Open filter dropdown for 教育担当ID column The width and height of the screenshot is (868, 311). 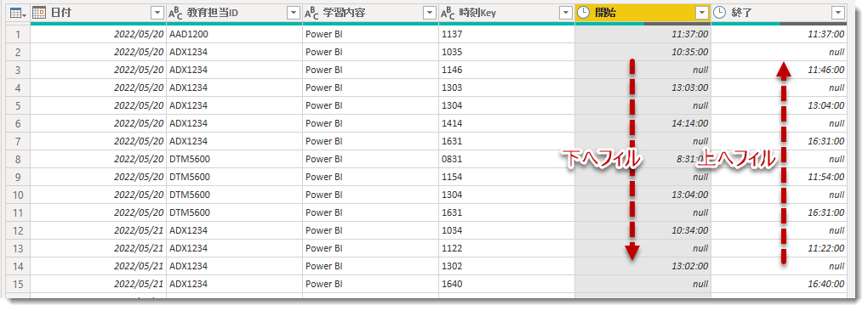(x=294, y=14)
